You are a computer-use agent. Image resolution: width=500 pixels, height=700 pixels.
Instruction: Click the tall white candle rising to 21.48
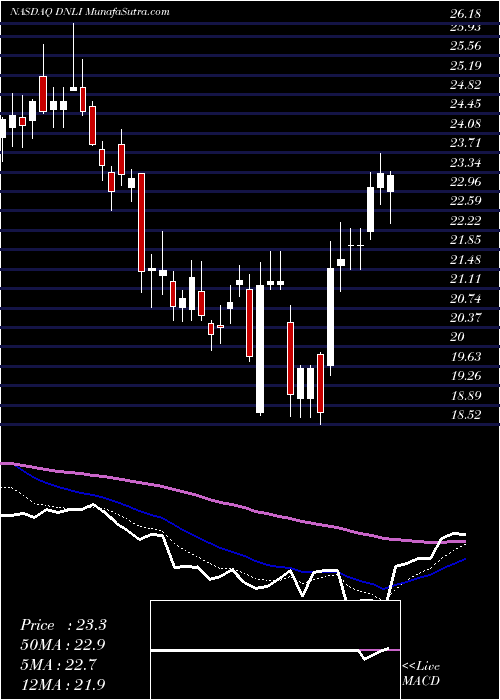pyautogui.click(x=330, y=317)
